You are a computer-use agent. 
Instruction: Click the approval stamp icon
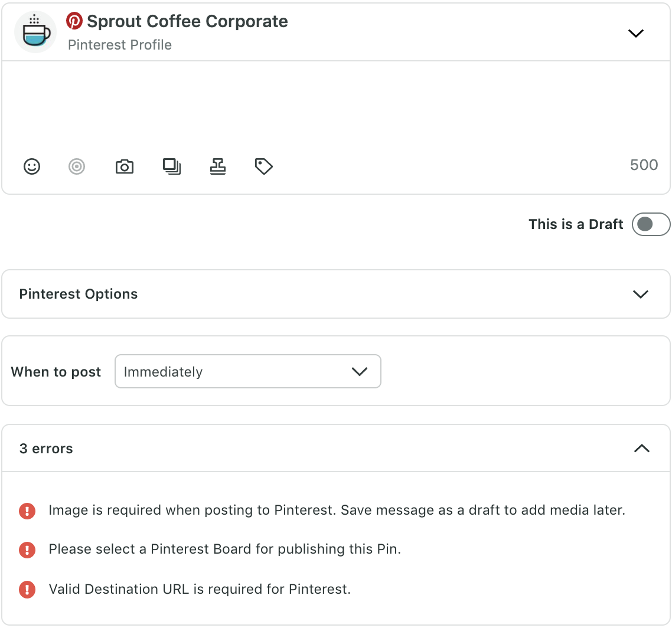click(x=218, y=166)
